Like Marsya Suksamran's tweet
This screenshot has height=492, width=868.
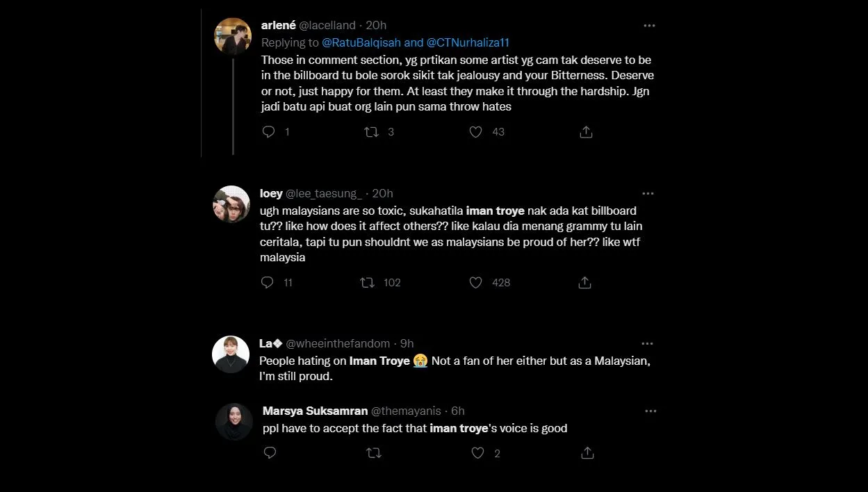[477, 453]
